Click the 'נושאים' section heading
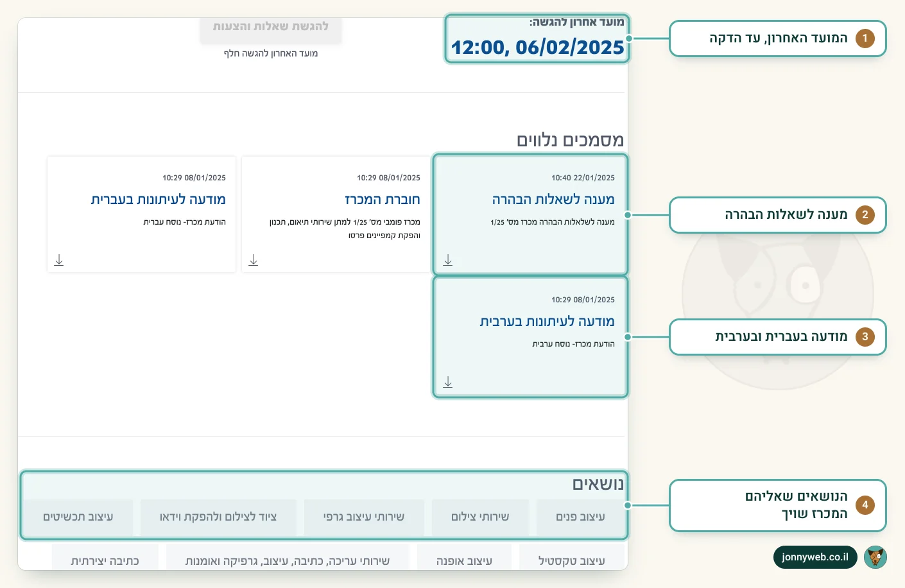 click(598, 484)
